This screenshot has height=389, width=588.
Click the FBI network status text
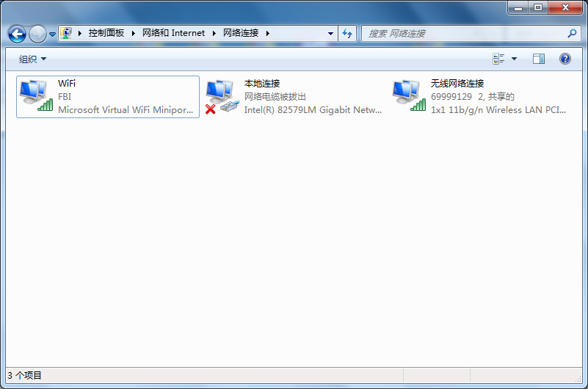pos(65,97)
